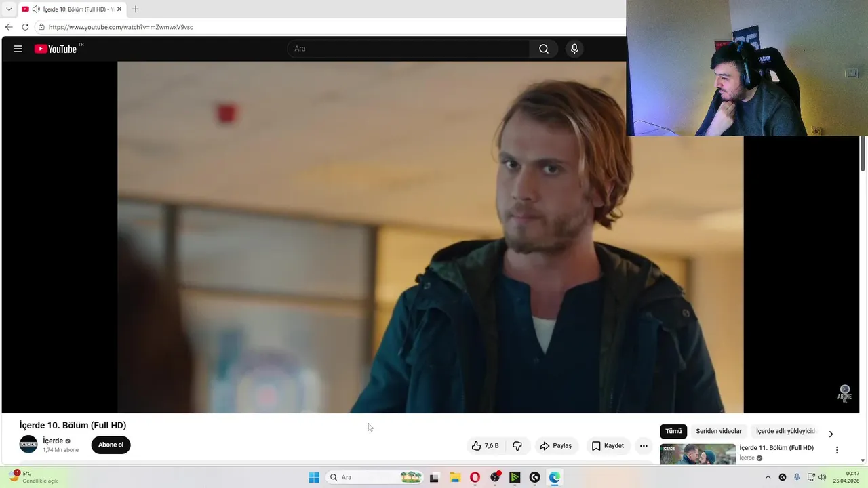The image size is (868, 488).
Task: Click the microphone tray icon
Action: pyautogui.click(x=797, y=477)
